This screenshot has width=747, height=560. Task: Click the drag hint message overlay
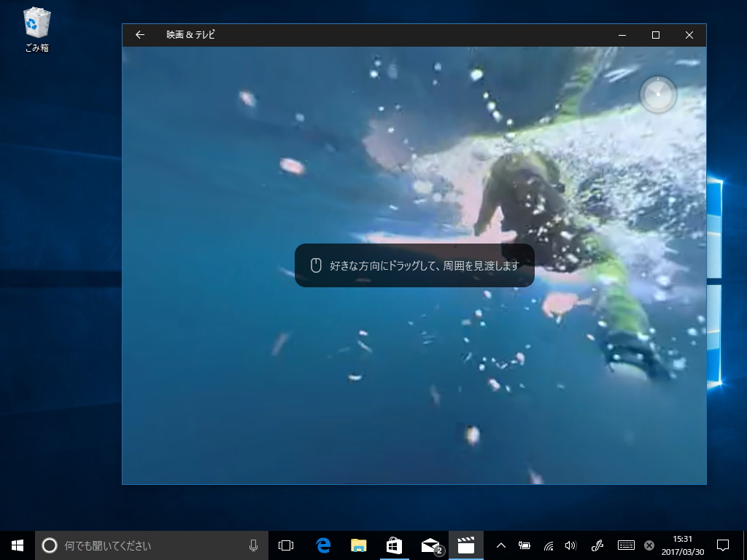point(414,265)
